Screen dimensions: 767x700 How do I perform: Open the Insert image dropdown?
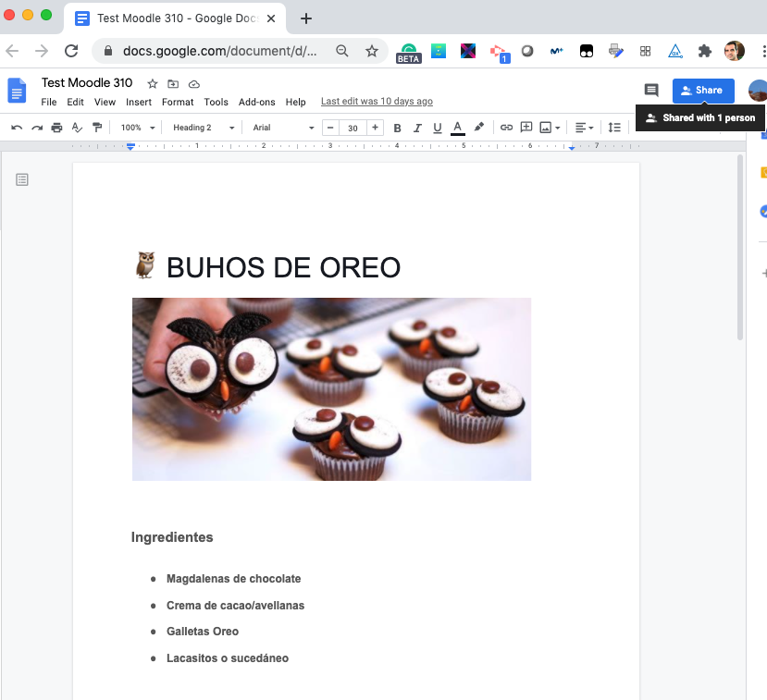550,128
